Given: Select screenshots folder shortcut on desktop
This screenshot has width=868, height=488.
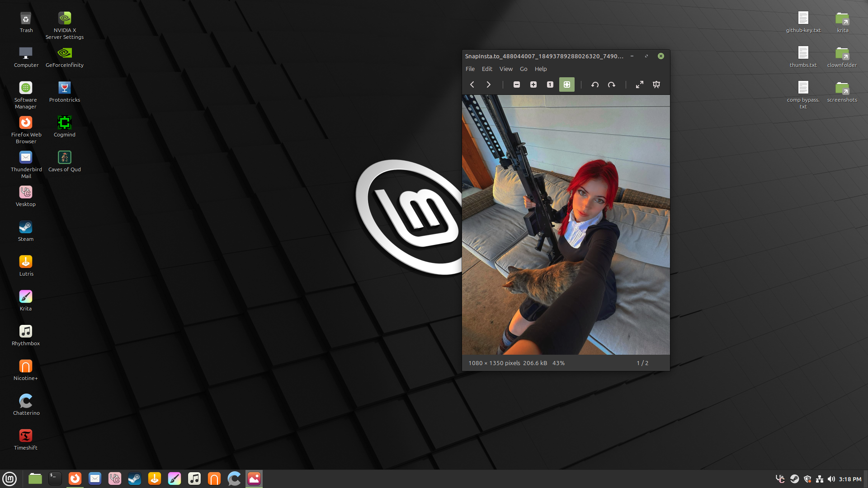Looking at the screenshot, I should point(842,92).
